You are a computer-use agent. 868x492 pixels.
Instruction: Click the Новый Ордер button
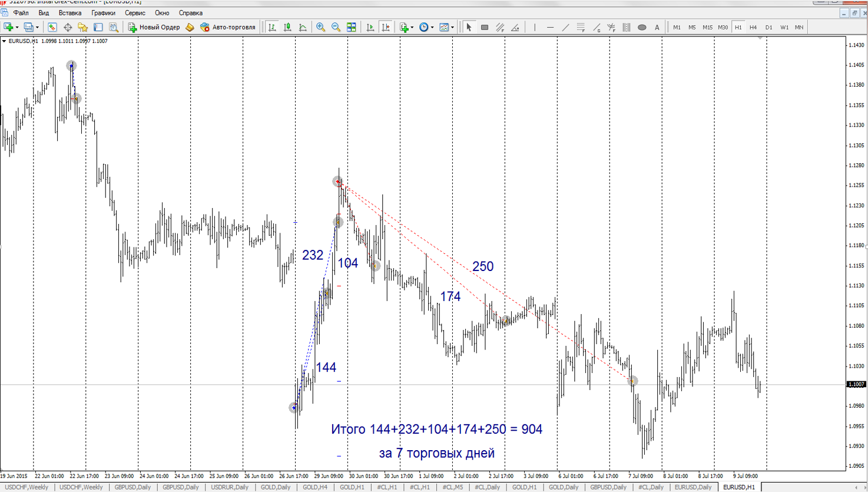pyautogui.click(x=154, y=27)
